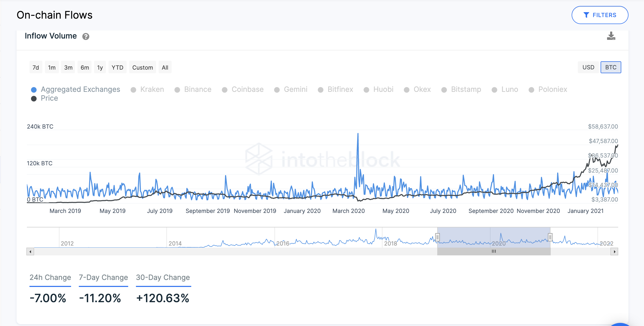Toggle the Price series
This screenshot has height=326, width=644.
44,98
